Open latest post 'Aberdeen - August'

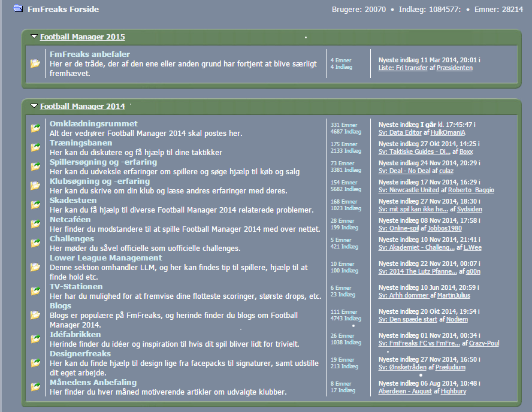[405, 391]
